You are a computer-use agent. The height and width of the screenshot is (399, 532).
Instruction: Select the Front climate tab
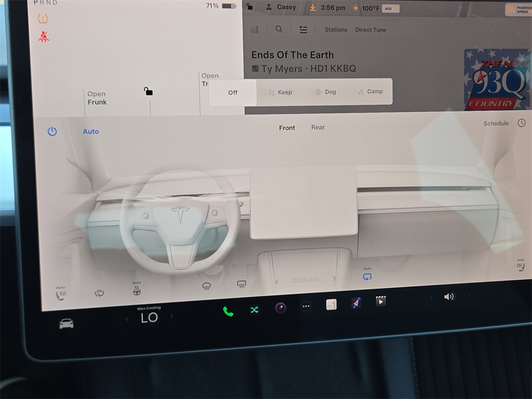tap(287, 128)
